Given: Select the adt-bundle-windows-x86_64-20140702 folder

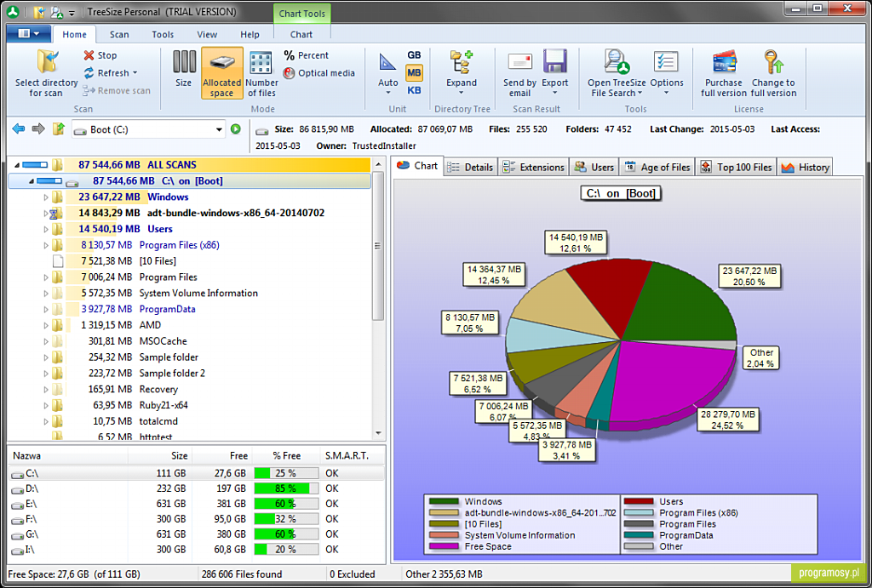Looking at the screenshot, I should coord(236,213).
